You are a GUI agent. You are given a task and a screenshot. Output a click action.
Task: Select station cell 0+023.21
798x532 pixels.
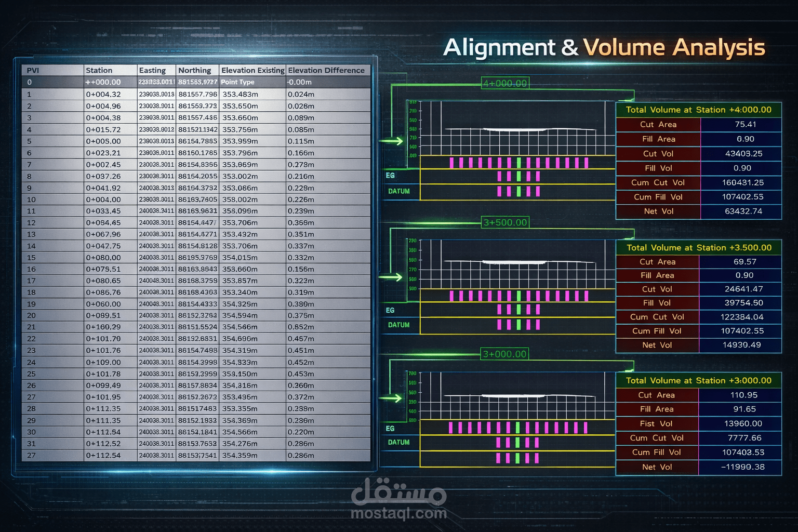[110, 153]
